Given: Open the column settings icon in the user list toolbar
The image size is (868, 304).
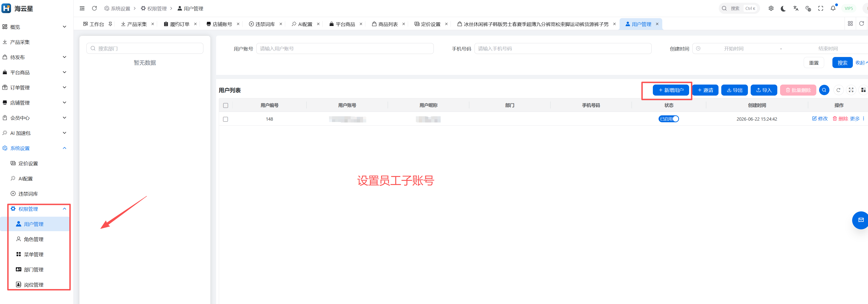Looking at the screenshot, I should pyautogui.click(x=863, y=90).
